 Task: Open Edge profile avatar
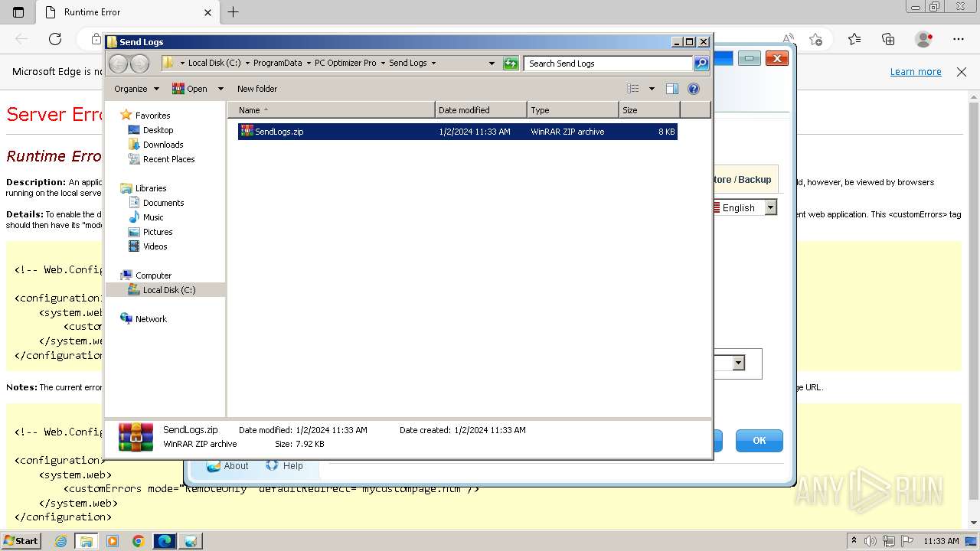point(924,39)
